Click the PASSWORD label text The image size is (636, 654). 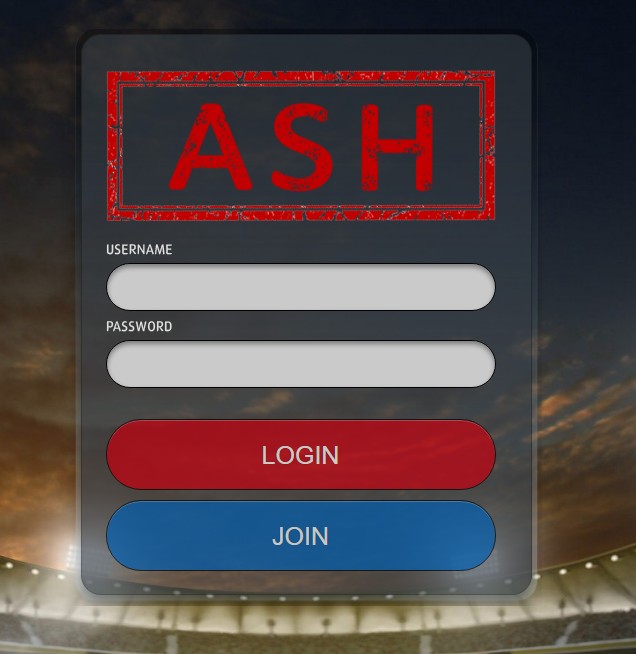(139, 326)
